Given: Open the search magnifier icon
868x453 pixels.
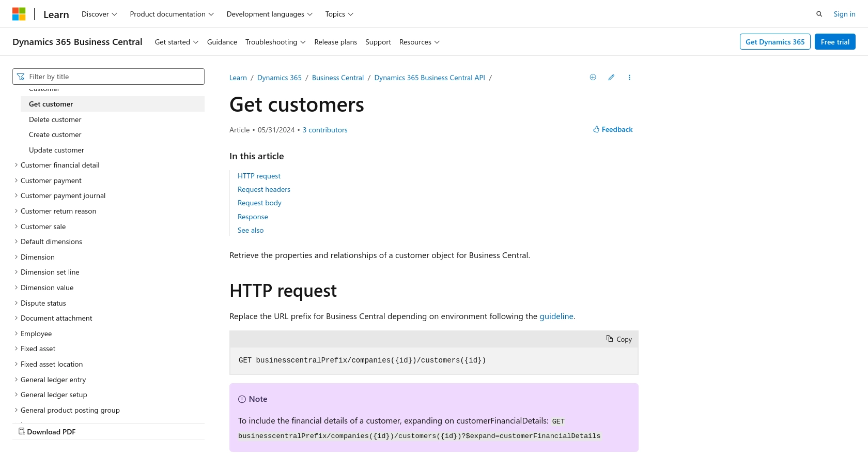Looking at the screenshot, I should 819,14.
